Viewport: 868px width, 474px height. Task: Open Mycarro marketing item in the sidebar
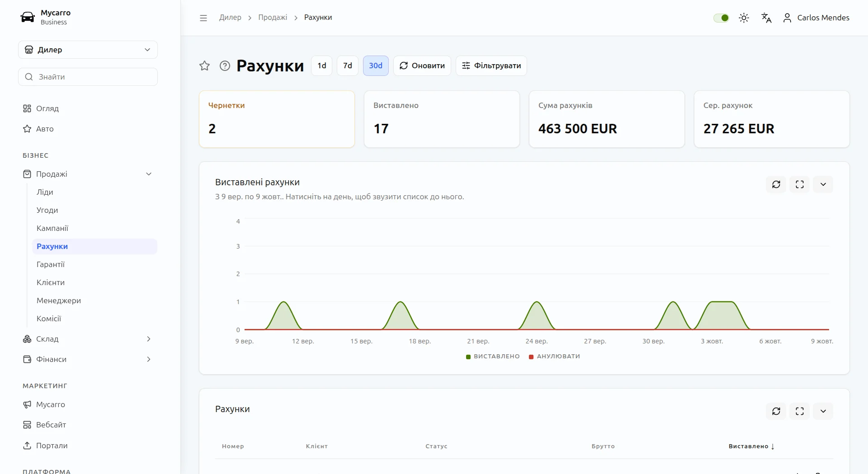[x=88, y=404]
